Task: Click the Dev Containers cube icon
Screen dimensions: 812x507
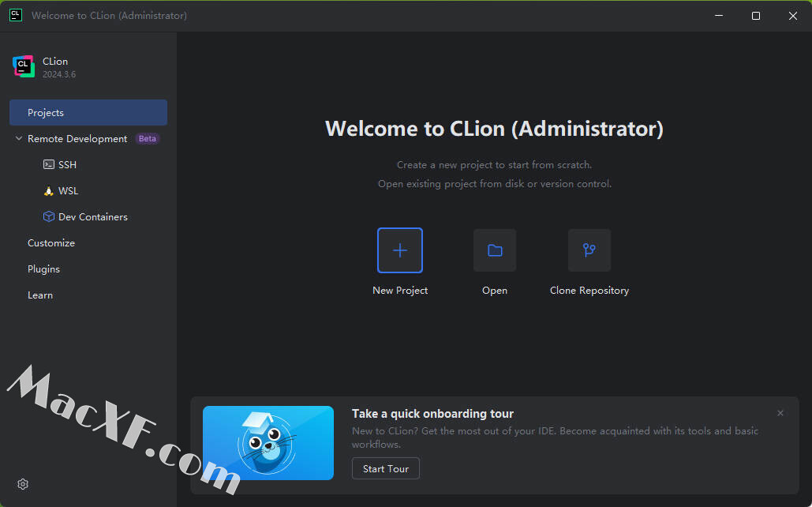Action: tap(49, 216)
